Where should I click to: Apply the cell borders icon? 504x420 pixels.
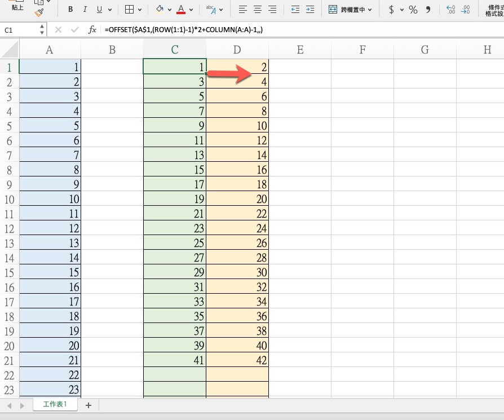tap(129, 10)
